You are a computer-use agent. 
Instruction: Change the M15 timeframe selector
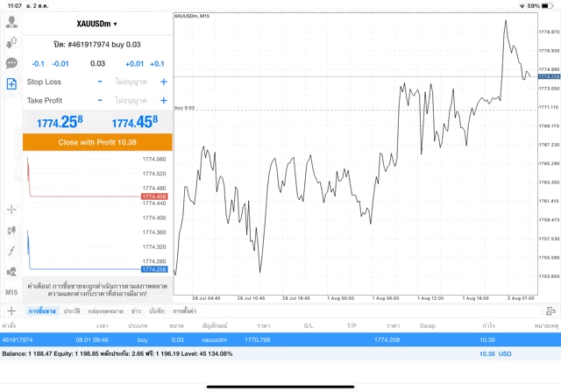click(11, 291)
